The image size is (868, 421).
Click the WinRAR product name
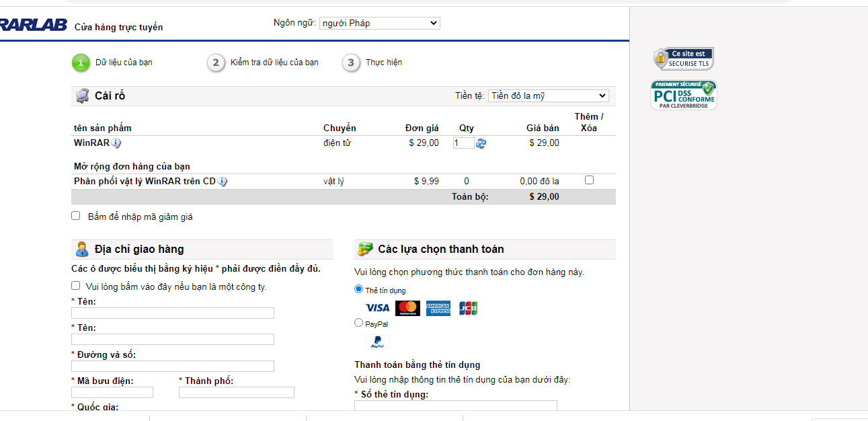point(91,143)
